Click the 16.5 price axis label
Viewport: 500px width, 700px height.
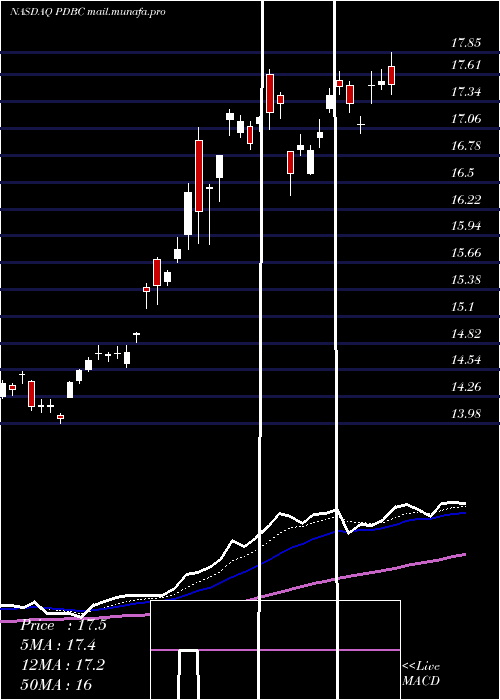(x=462, y=173)
